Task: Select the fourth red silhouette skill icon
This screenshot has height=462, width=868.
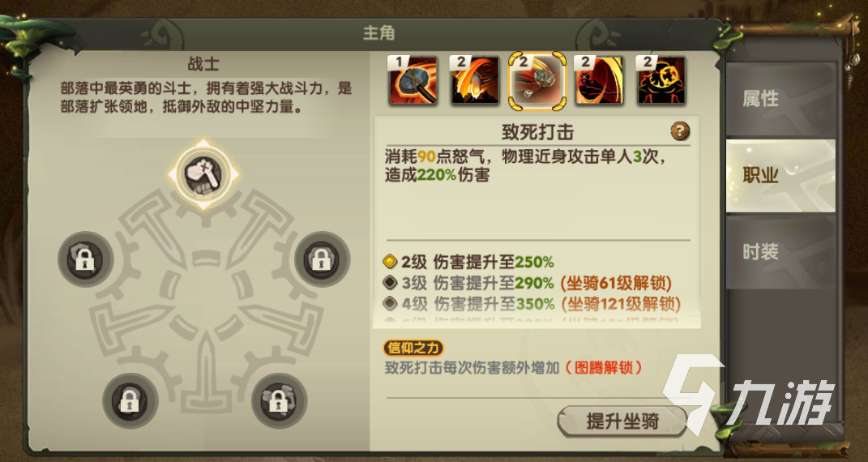Action: (599, 80)
